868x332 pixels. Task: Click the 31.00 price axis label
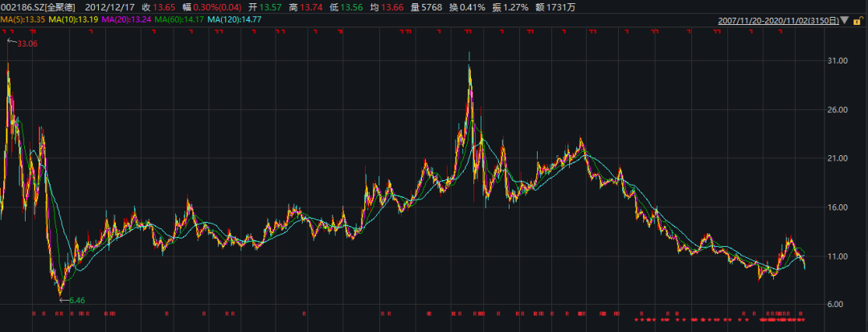point(837,61)
